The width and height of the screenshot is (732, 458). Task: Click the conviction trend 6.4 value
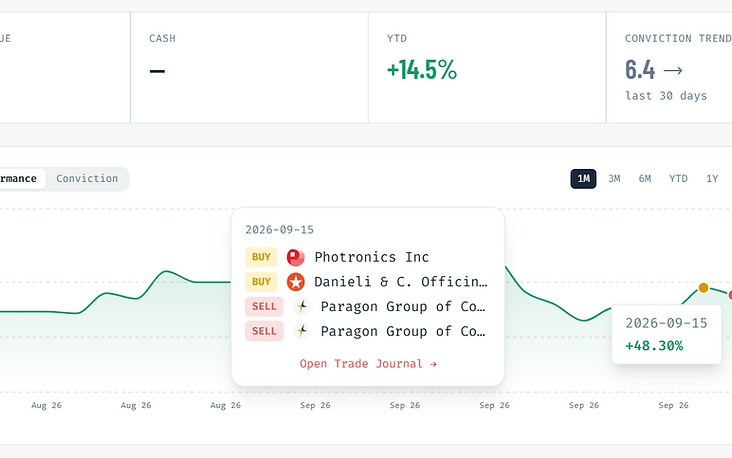tap(640, 70)
